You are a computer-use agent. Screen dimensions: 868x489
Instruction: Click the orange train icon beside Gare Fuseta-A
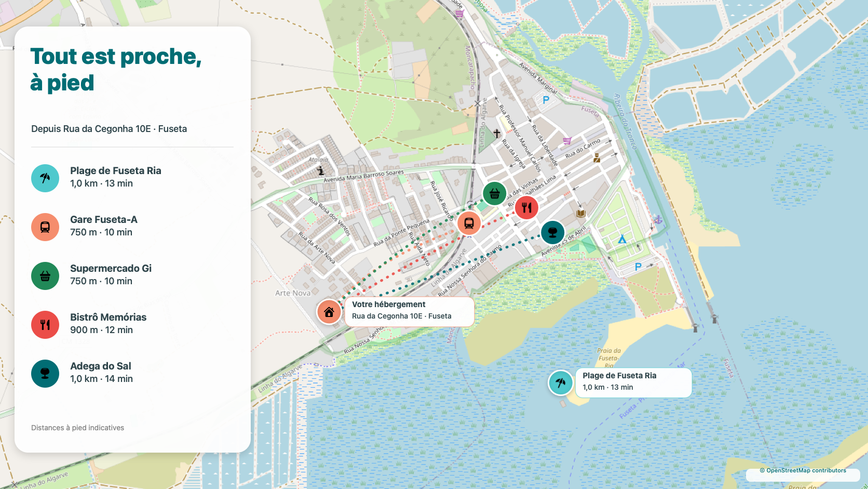coord(45,227)
